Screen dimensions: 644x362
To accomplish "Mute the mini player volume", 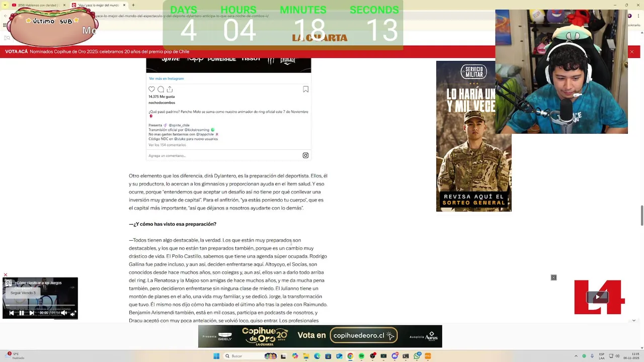I will (x=64, y=313).
